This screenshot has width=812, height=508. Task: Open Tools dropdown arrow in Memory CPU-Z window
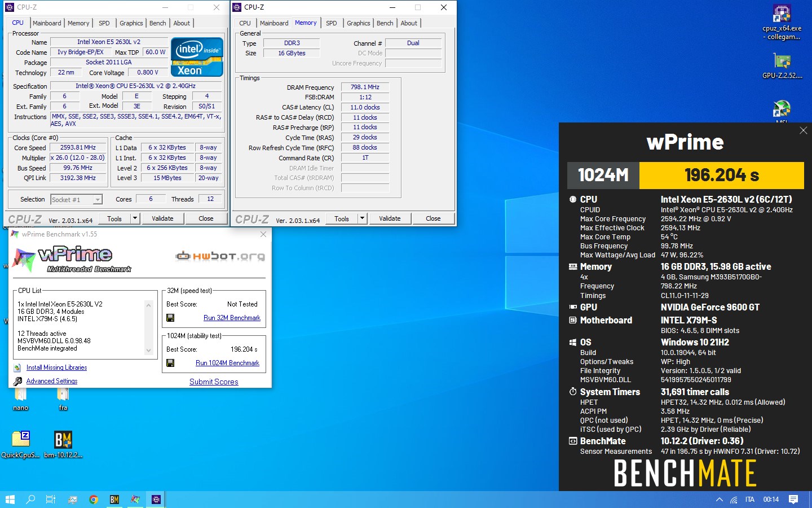click(x=362, y=218)
